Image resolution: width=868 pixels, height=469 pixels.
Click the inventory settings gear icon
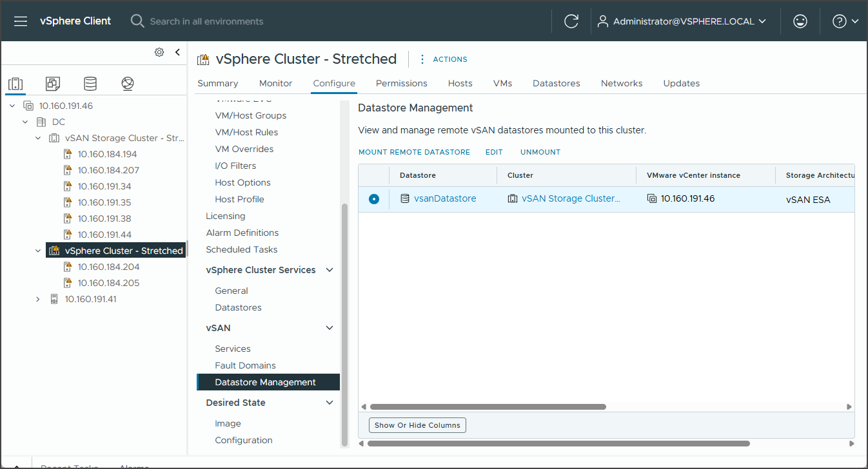point(159,52)
